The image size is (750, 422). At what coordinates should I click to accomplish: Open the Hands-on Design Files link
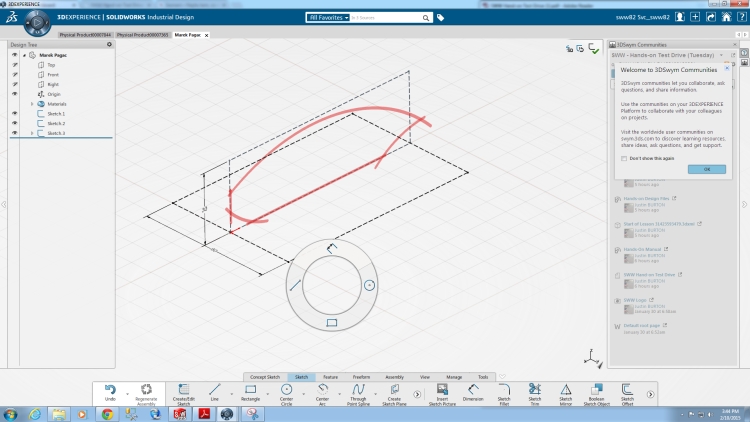[646, 198]
